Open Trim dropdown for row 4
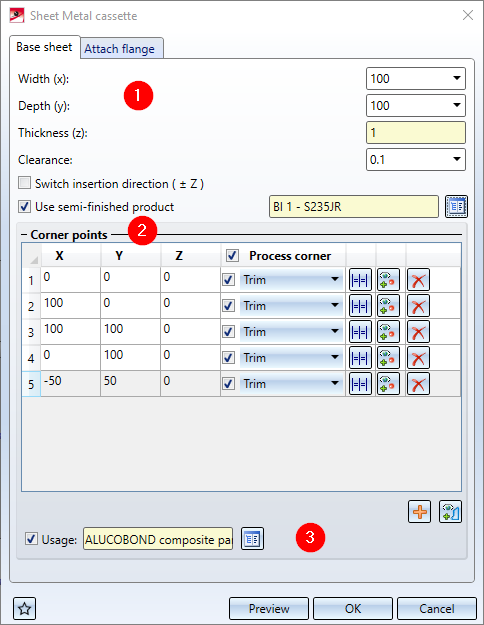The image size is (484, 625). 335,358
